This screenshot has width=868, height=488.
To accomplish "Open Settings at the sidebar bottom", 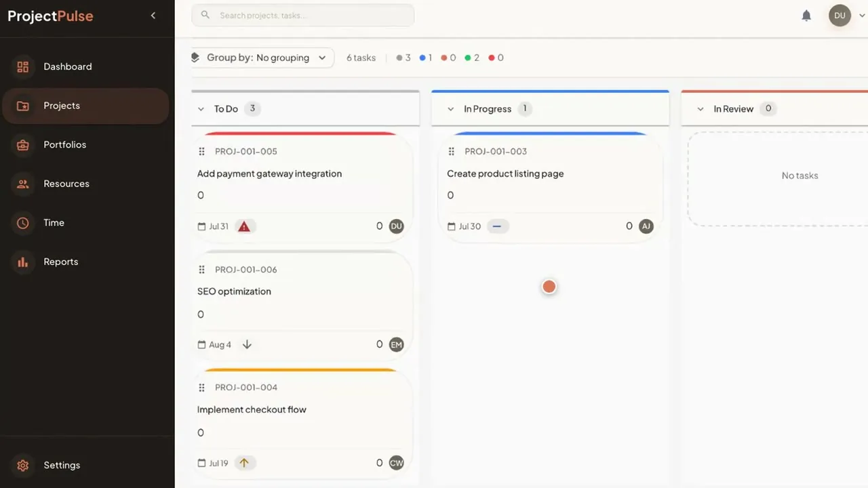I will pyautogui.click(x=85, y=465).
